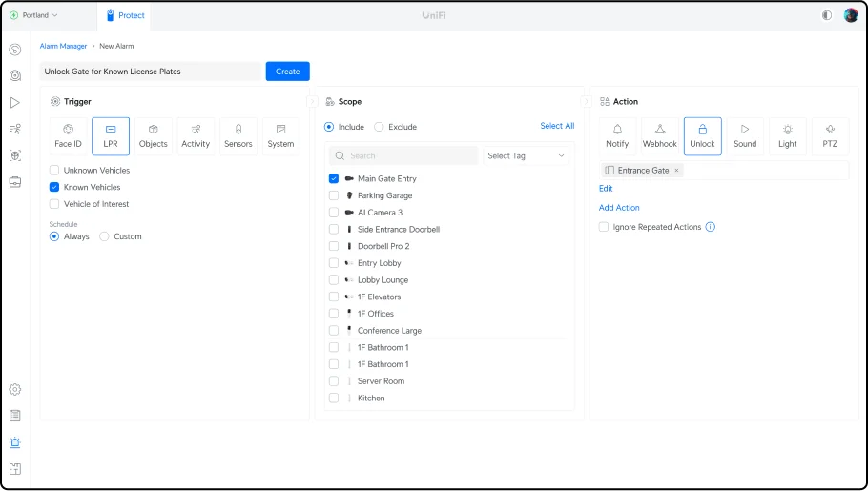The width and height of the screenshot is (868, 491).
Task: Choose the Light action tile
Action: (x=788, y=136)
